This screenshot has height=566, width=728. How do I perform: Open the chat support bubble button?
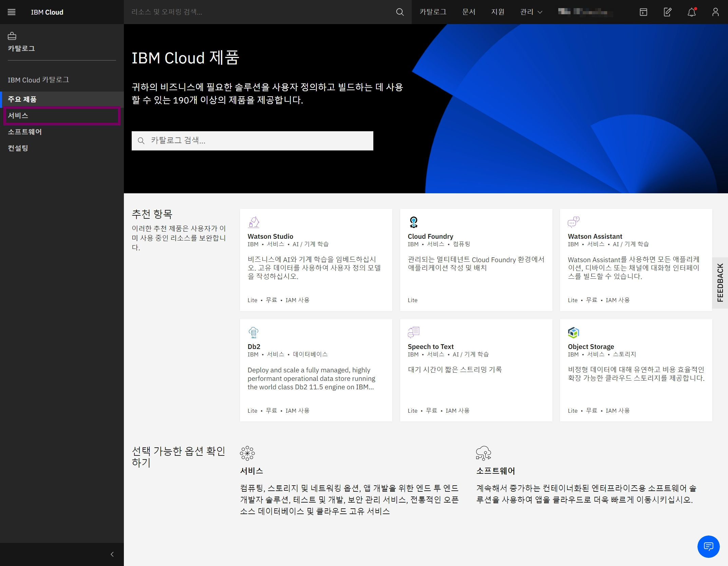[708, 546]
